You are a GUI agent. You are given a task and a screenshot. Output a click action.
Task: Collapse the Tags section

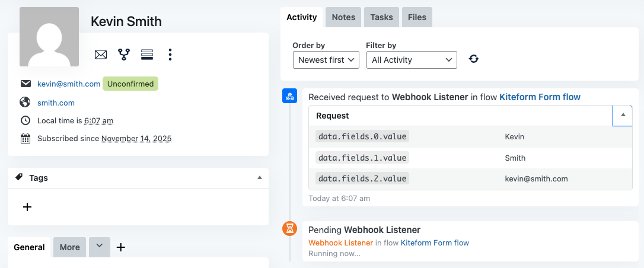(x=259, y=178)
